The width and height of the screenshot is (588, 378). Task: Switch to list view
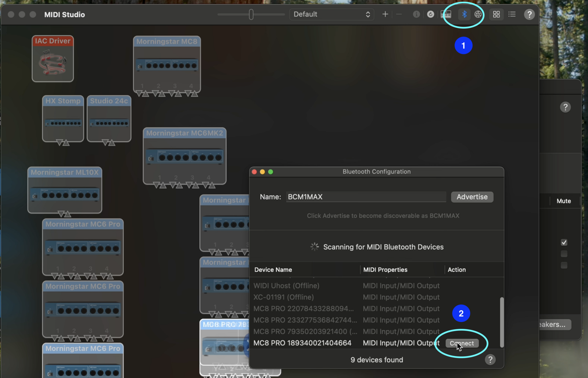(512, 14)
